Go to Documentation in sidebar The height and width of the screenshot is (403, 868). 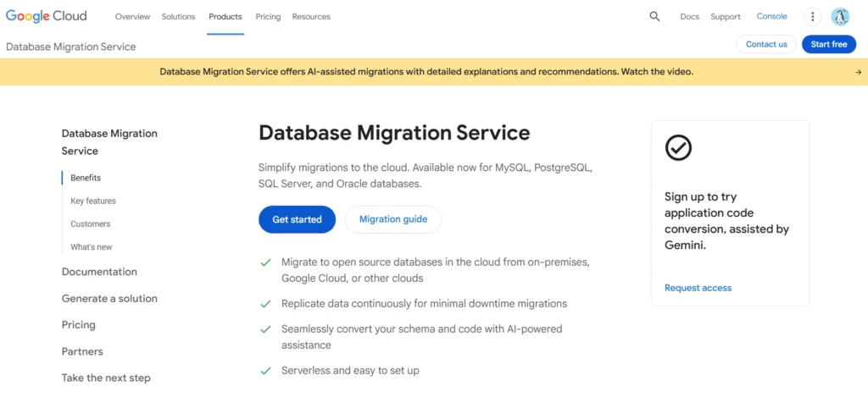click(x=99, y=272)
